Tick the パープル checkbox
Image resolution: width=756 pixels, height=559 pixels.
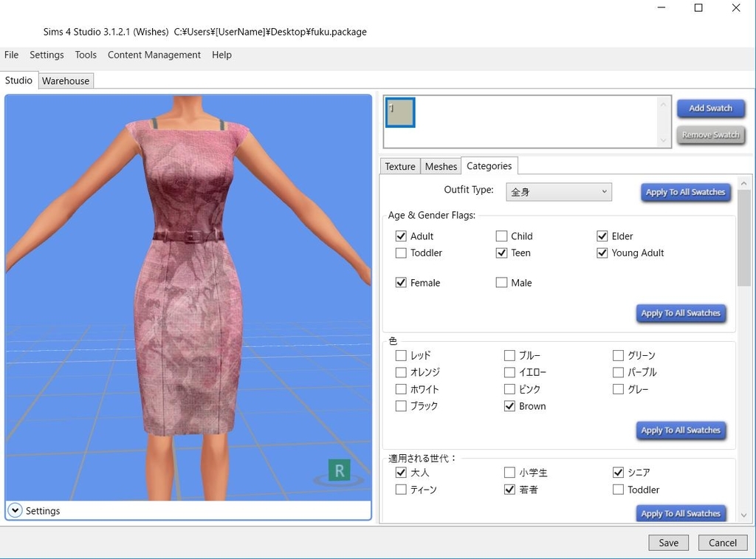click(618, 372)
